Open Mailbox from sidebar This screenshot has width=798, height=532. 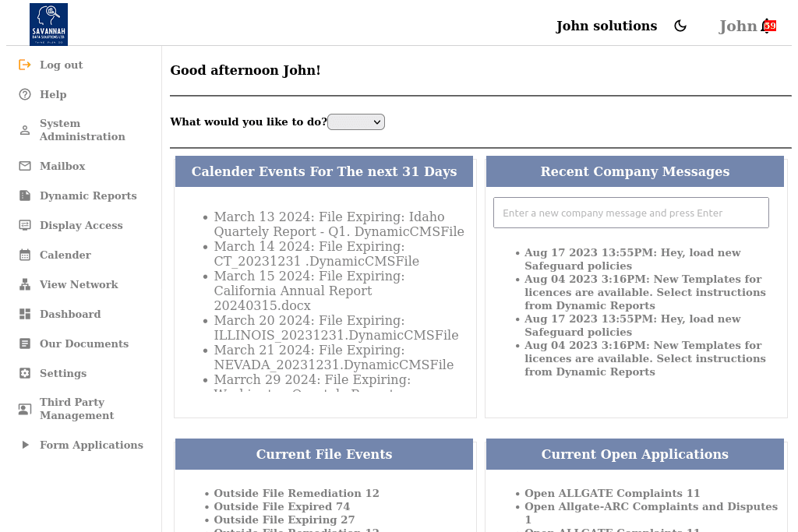[62, 166]
